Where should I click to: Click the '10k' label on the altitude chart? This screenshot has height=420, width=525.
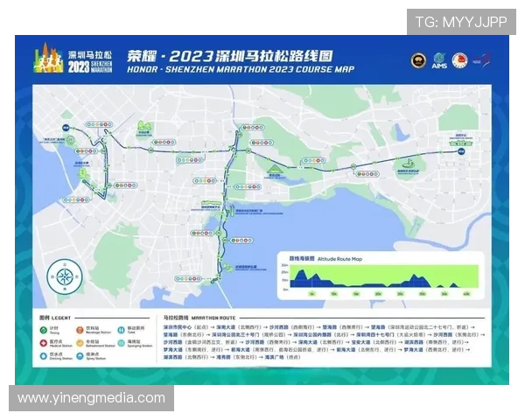(334, 294)
